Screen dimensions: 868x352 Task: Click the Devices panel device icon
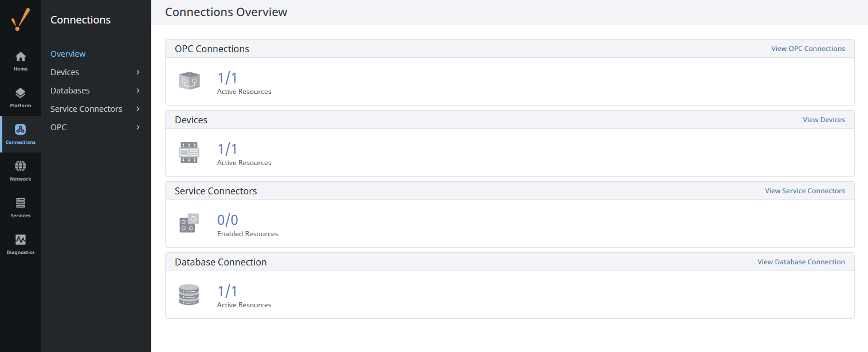pos(189,152)
